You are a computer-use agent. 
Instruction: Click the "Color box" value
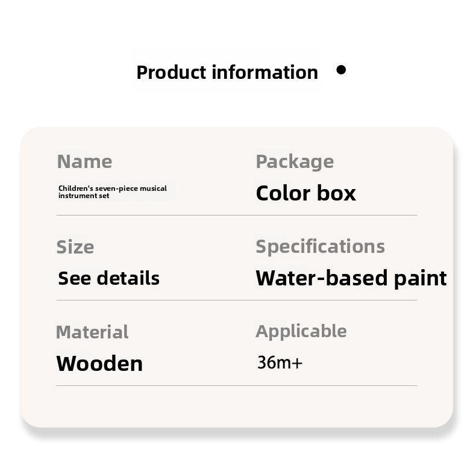tap(305, 193)
